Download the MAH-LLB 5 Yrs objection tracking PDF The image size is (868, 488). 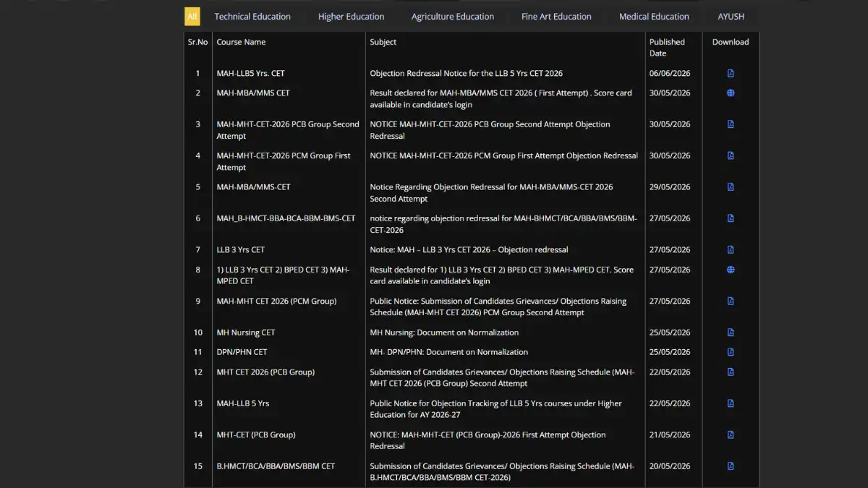731,403
